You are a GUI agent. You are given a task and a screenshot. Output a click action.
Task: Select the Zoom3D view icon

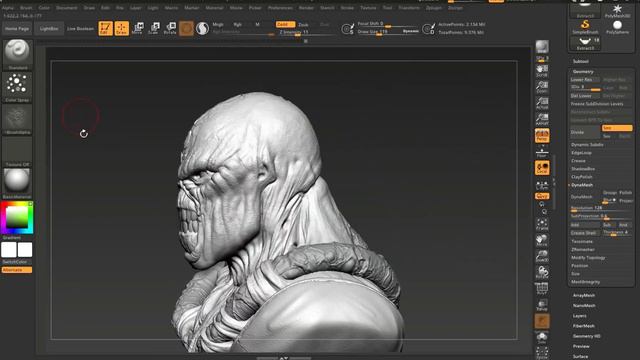(x=542, y=256)
